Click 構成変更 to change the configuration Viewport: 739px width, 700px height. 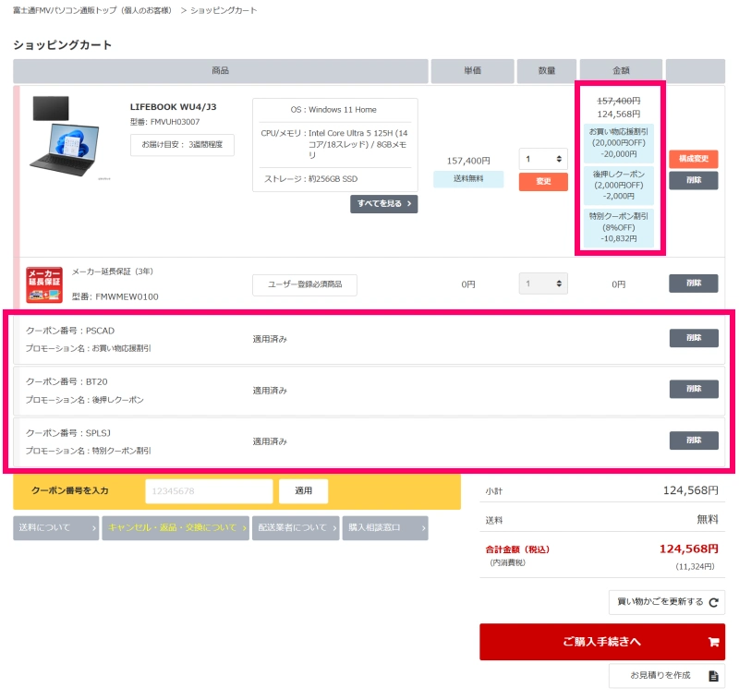tap(692, 159)
